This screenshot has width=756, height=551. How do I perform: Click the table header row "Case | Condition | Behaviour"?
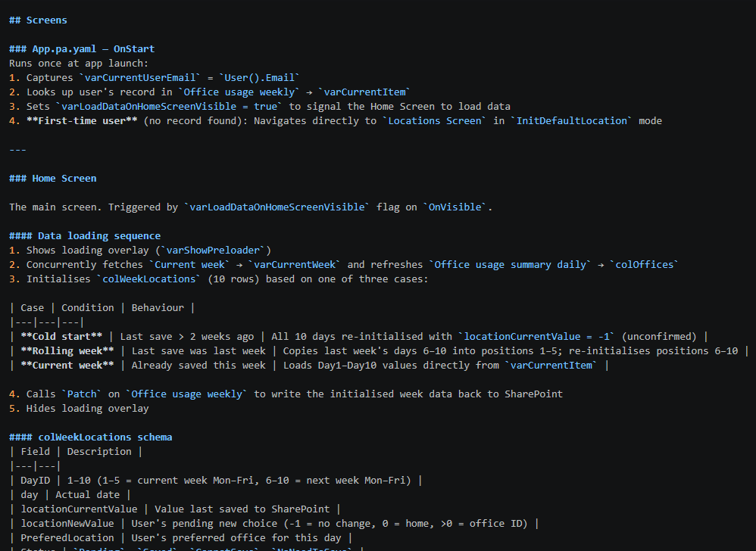102,308
